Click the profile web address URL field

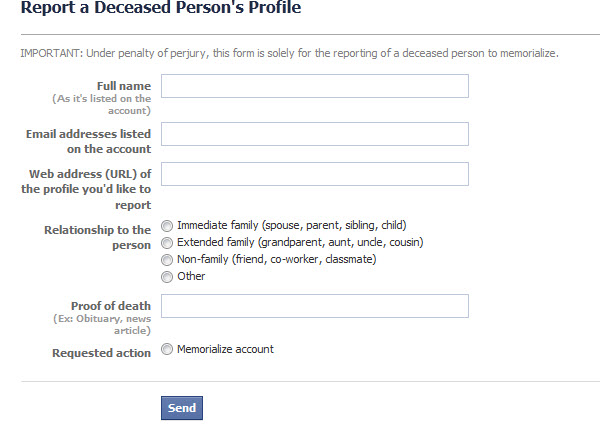pos(314,174)
